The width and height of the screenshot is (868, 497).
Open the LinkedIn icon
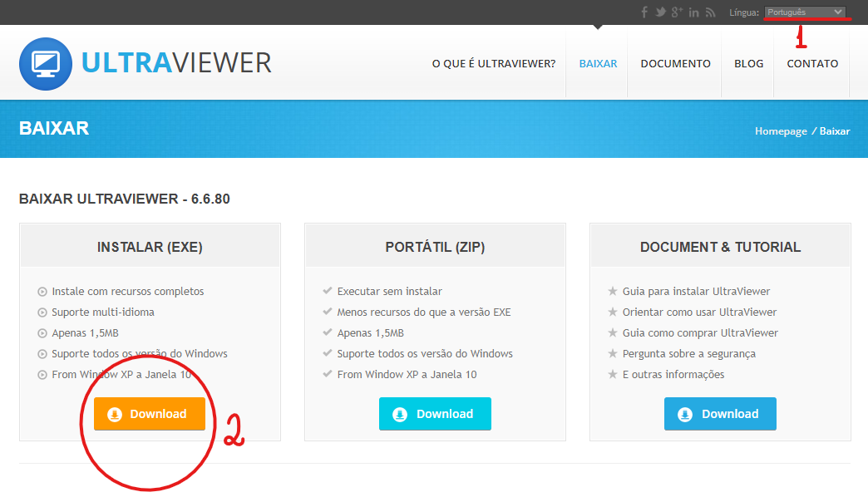coord(693,12)
